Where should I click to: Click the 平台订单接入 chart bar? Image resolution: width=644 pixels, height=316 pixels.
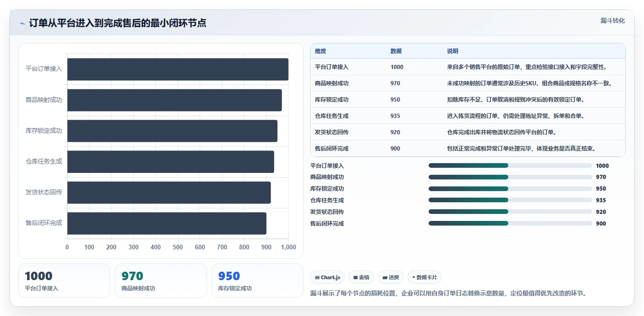(x=178, y=69)
